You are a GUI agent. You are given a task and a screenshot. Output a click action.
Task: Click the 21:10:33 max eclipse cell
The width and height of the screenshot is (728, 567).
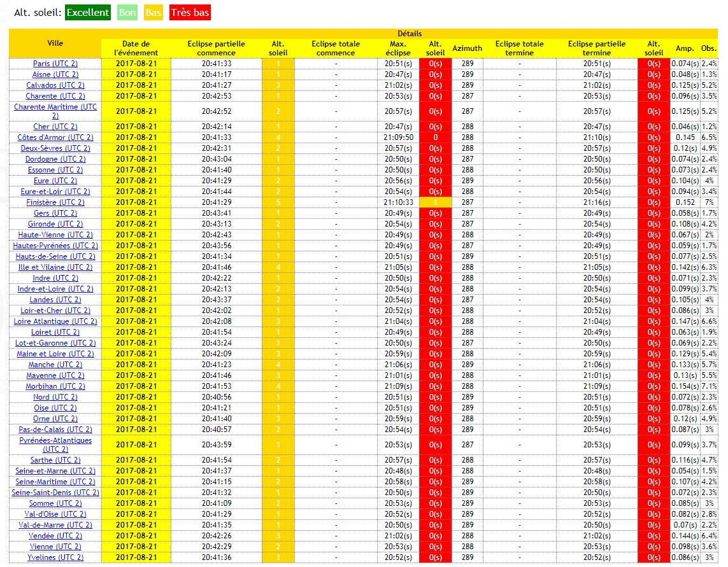pyautogui.click(x=399, y=202)
